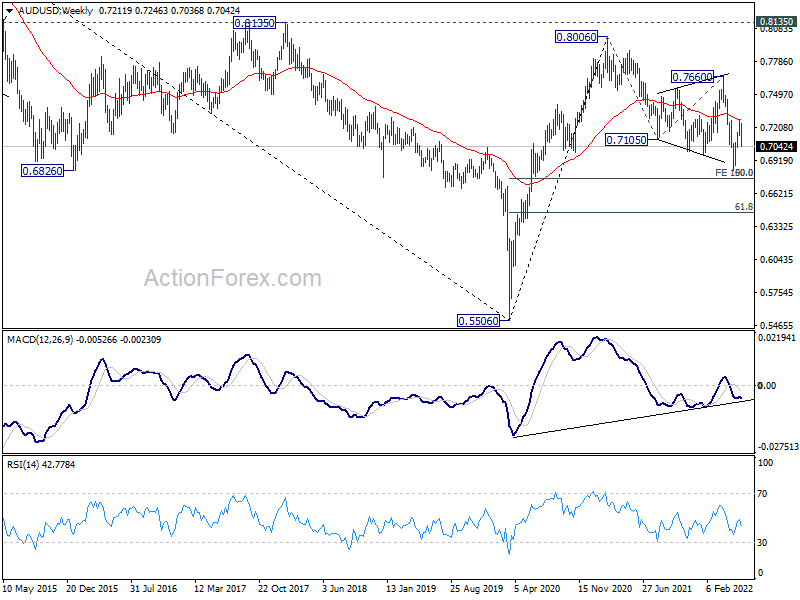Select the FE 100.0 projection label
Screen dimensions: 800x600
point(734,173)
